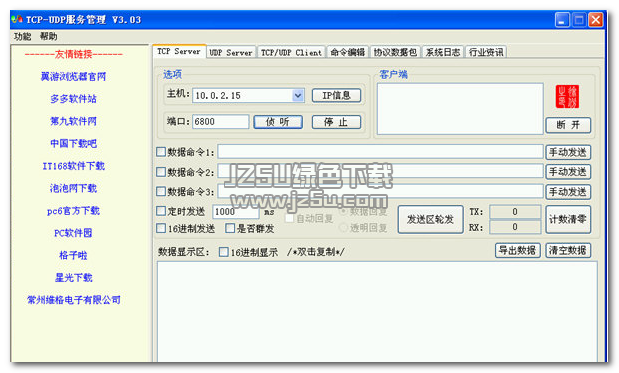Click 手动发送 for 数据命令2
Image resolution: width=619 pixels, height=373 pixels.
click(568, 172)
